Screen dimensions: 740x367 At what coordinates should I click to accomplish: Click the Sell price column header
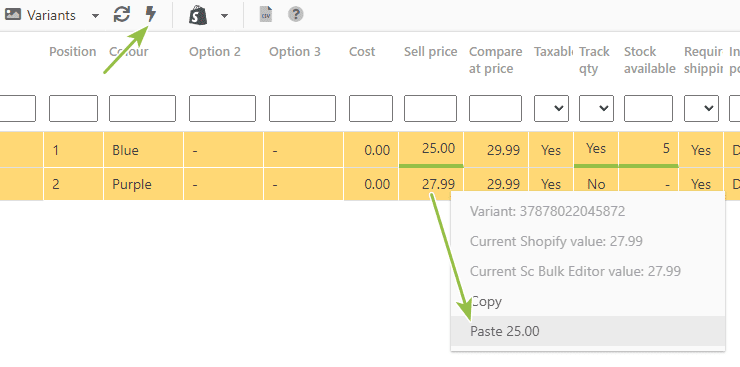click(430, 51)
